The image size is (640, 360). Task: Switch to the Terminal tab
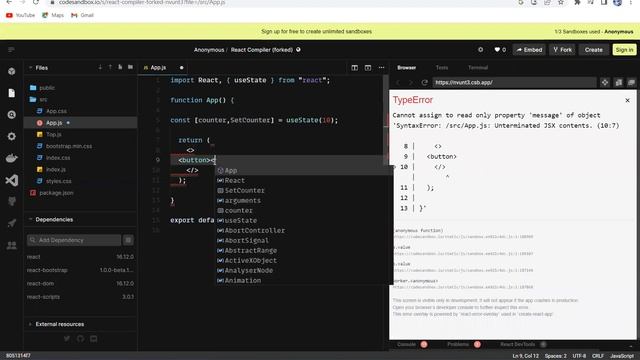(x=478, y=68)
